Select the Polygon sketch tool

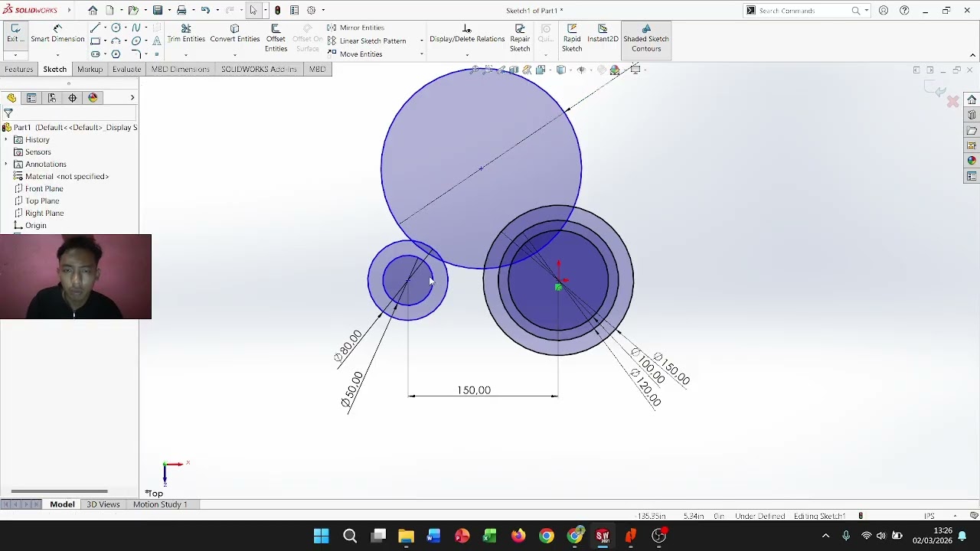click(116, 54)
